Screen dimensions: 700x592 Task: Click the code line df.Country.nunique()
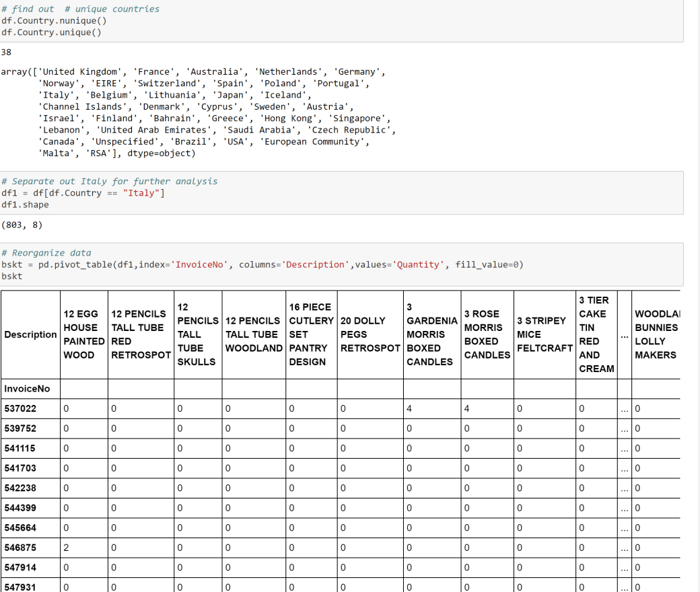[x=54, y=21]
